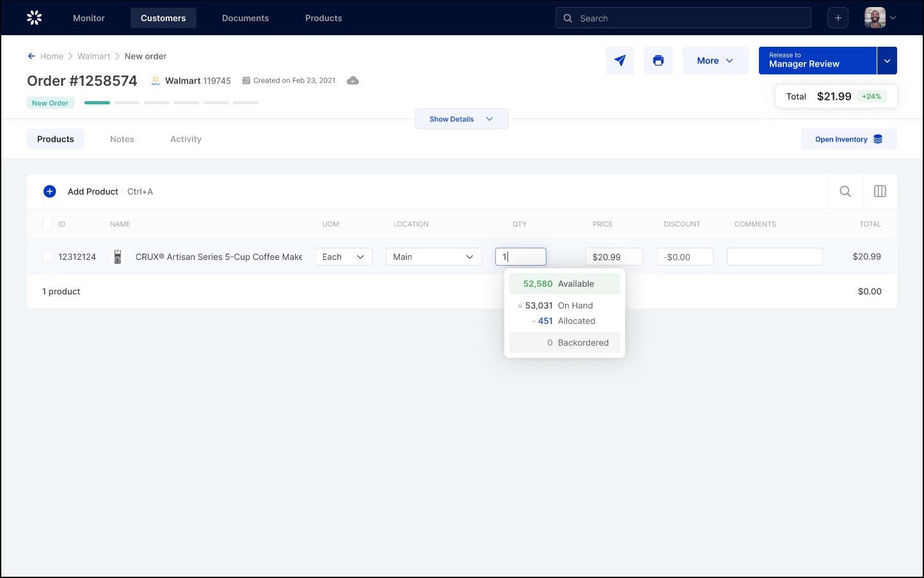The image size is (924, 578).
Task: Click the send paper-plane icon button
Action: coord(619,61)
